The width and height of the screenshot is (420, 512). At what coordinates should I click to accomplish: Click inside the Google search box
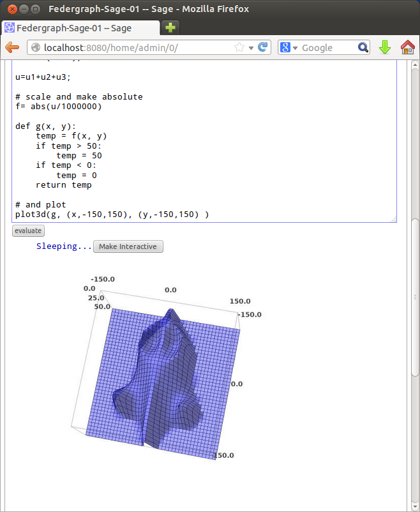326,48
